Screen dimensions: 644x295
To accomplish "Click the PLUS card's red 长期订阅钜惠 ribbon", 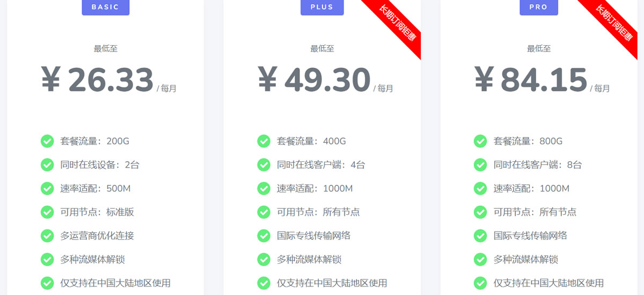I will pyautogui.click(x=397, y=23).
